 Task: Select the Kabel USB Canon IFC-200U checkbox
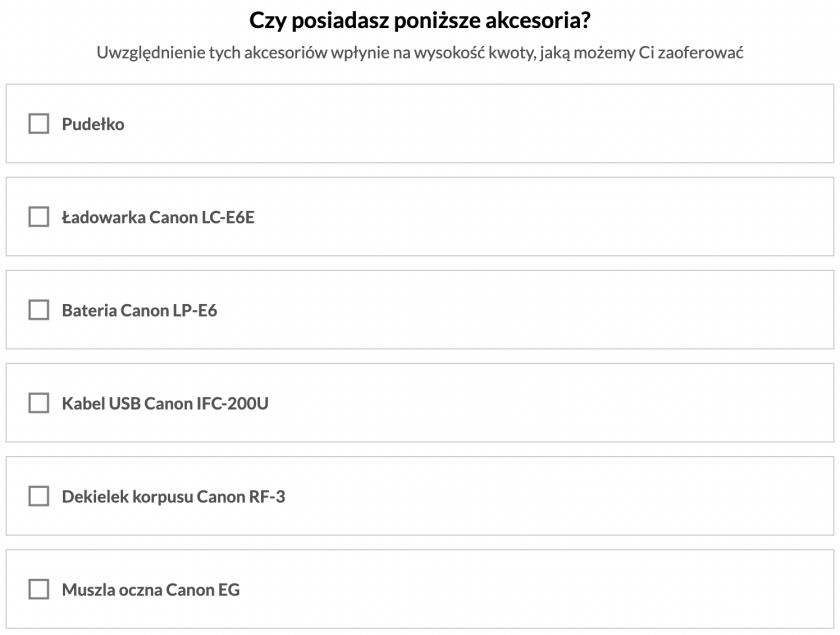click(39, 403)
